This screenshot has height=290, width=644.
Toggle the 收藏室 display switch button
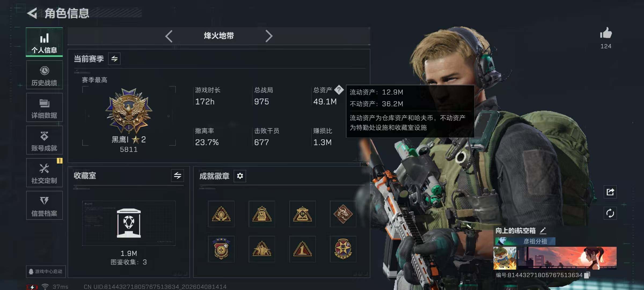[177, 176]
